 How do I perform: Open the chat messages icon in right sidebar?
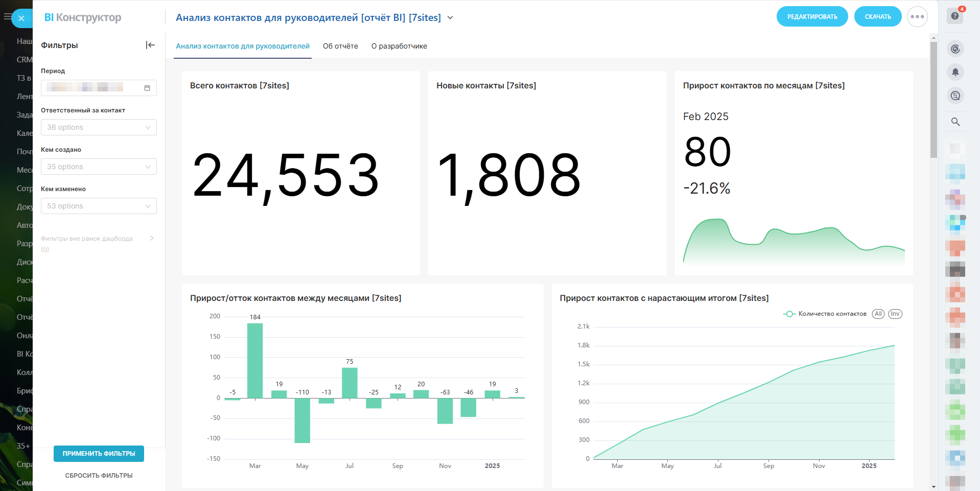point(955,96)
